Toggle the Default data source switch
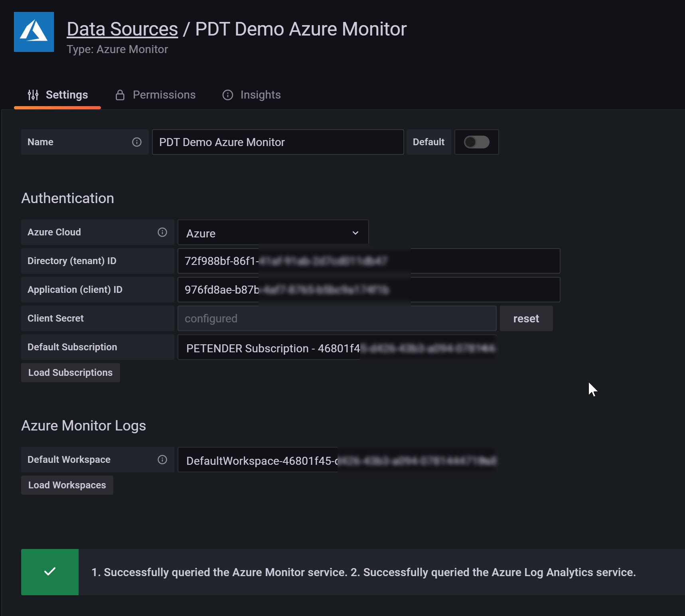685x616 pixels. coord(477,142)
